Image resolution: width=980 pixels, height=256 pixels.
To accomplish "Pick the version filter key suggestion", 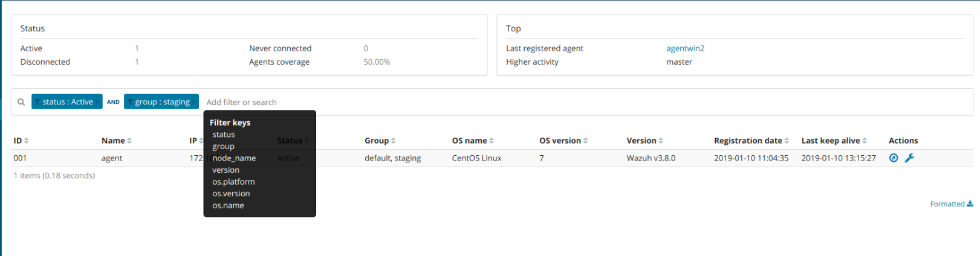I will tap(226, 170).
